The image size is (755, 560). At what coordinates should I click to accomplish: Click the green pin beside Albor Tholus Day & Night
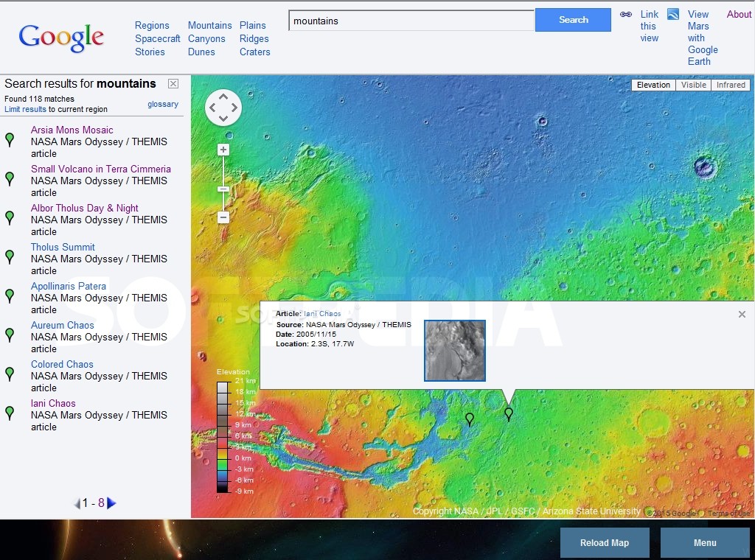tap(10, 217)
